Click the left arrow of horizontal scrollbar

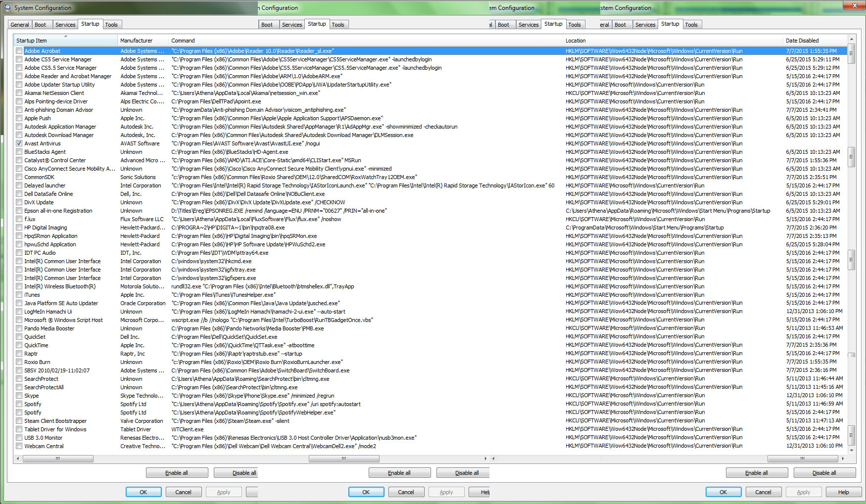[x=18, y=458]
